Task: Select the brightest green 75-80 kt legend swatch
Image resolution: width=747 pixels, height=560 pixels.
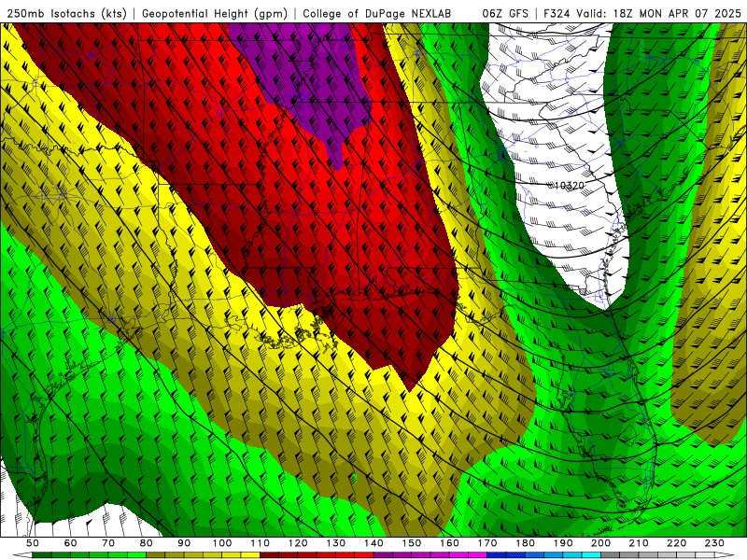Action: pyautogui.click(x=136, y=555)
